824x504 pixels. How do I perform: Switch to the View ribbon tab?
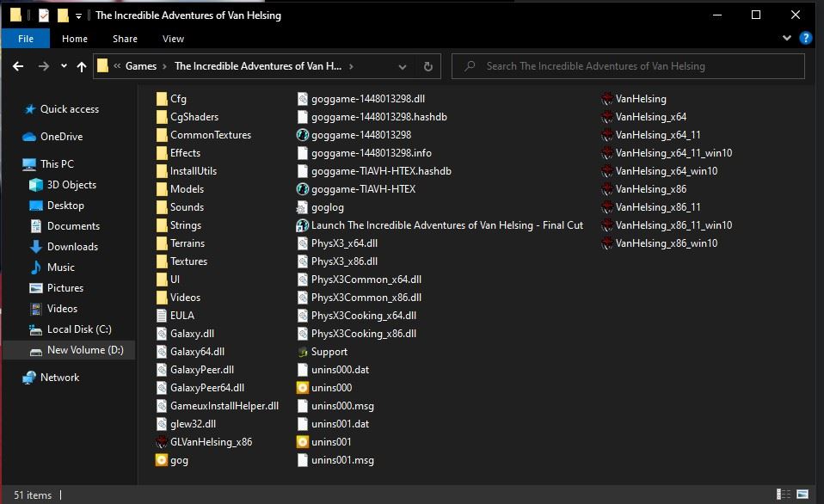pyautogui.click(x=173, y=39)
